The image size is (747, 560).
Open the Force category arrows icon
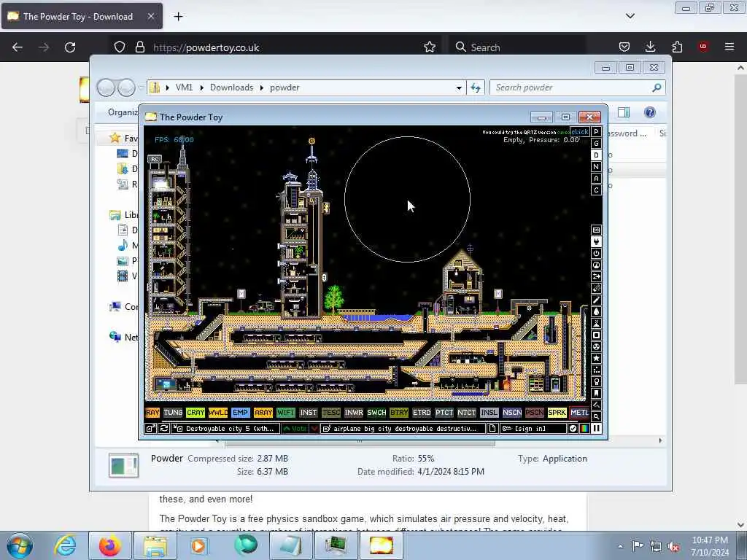pos(596,276)
